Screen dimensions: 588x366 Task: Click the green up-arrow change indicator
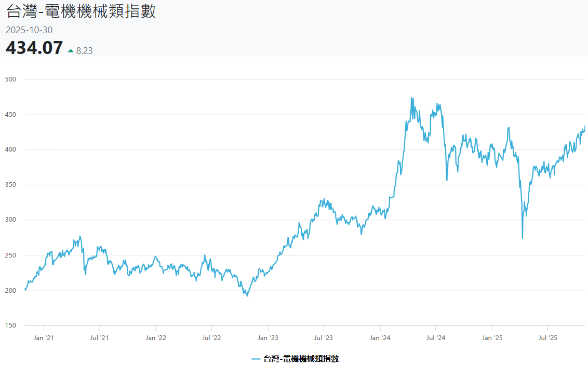click(71, 51)
